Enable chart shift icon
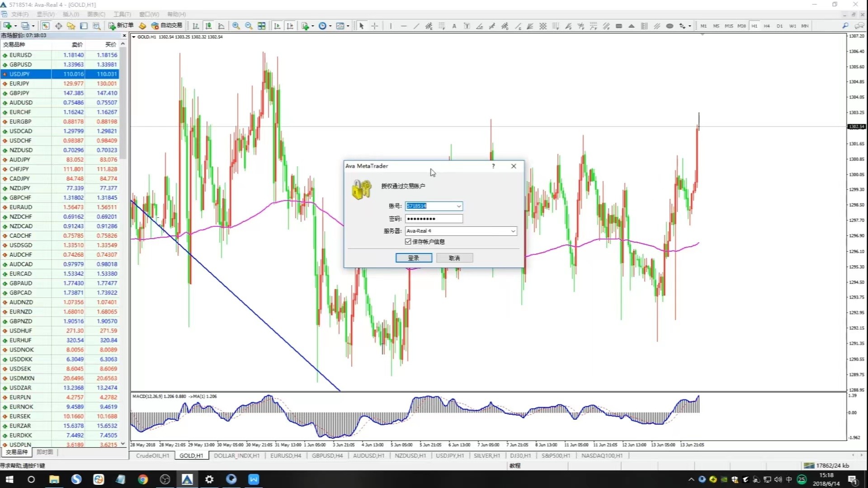 pyautogui.click(x=290, y=26)
